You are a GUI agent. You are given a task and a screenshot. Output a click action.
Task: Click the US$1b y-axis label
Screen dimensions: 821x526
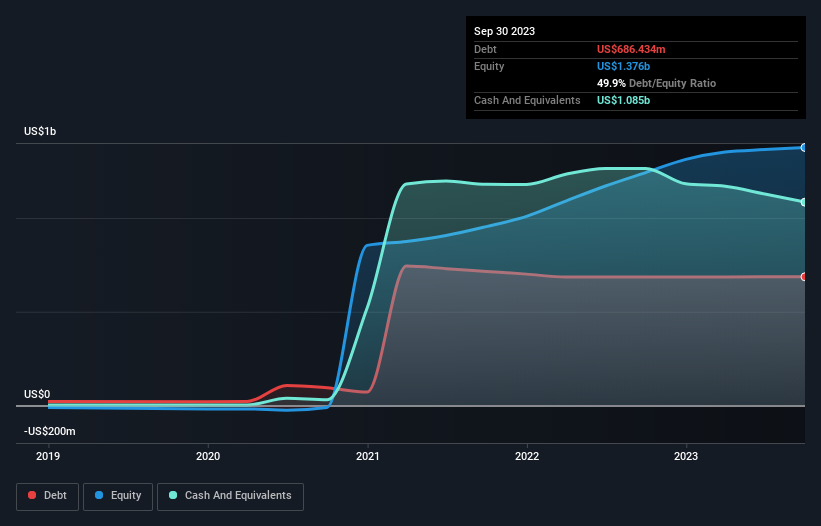pyautogui.click(x=40, y=131)
